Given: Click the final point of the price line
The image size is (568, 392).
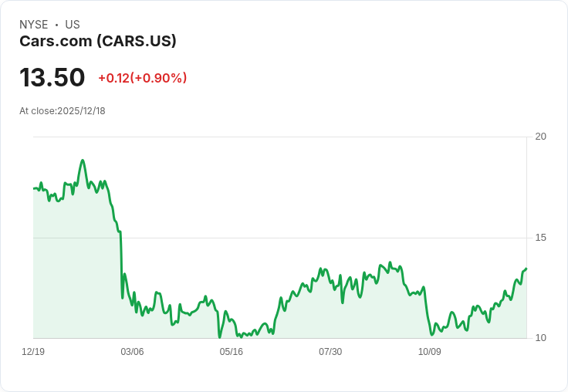Looking at the screenshot, I should [526, 269].
